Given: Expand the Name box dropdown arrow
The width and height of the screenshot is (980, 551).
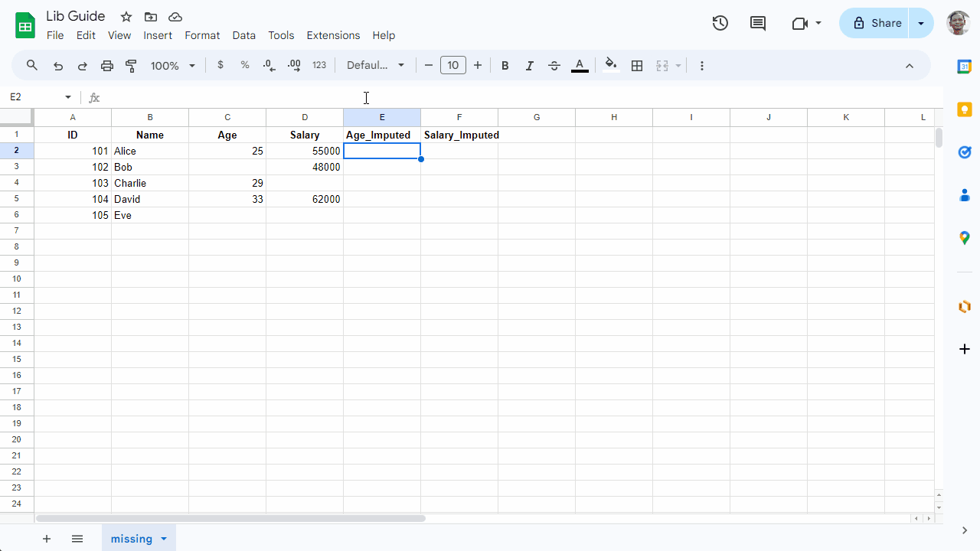Looking at the screenshot, I should (68, 97).
